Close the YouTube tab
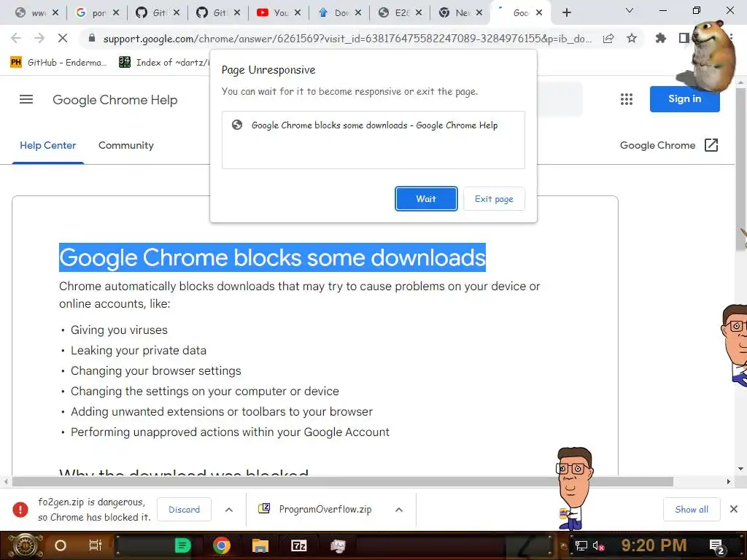The image size is (747, 560). 298,13
